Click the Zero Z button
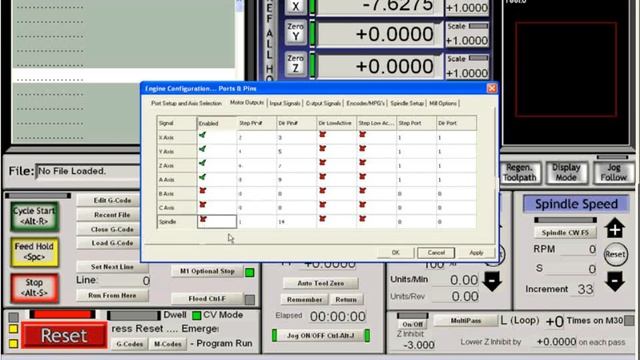640x360 pixels. pyautogui.click(x=295, y=64)
